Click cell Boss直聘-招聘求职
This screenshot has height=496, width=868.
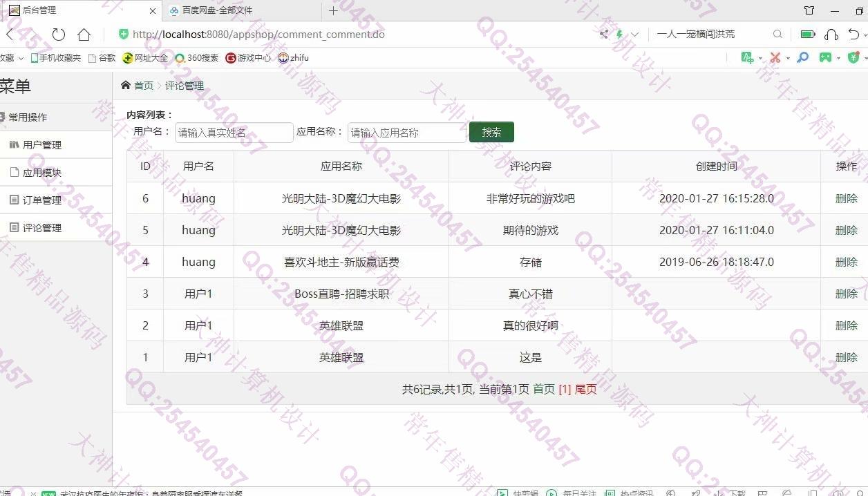tap(341, 294)
